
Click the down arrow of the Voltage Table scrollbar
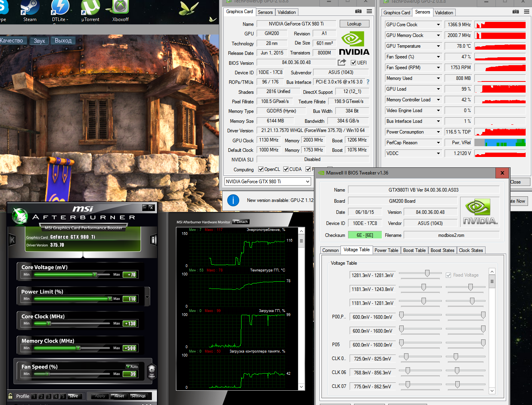point(492,391)
